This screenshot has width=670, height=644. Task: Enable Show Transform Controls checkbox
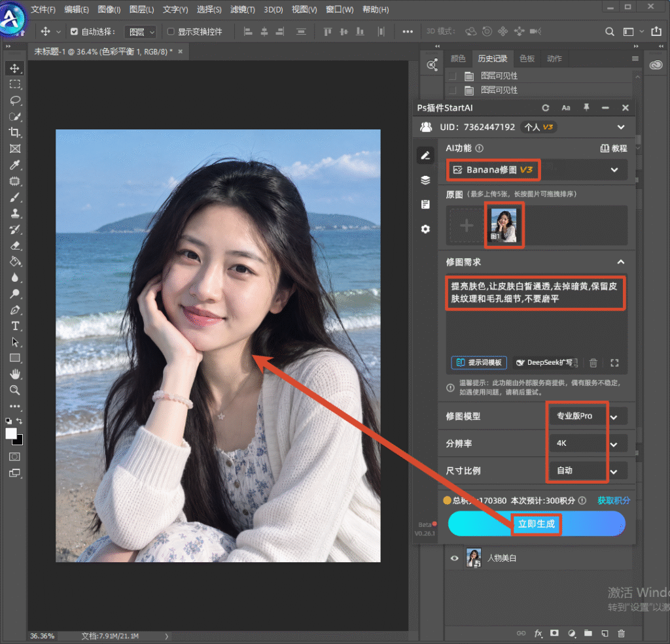tap(171, 31)
